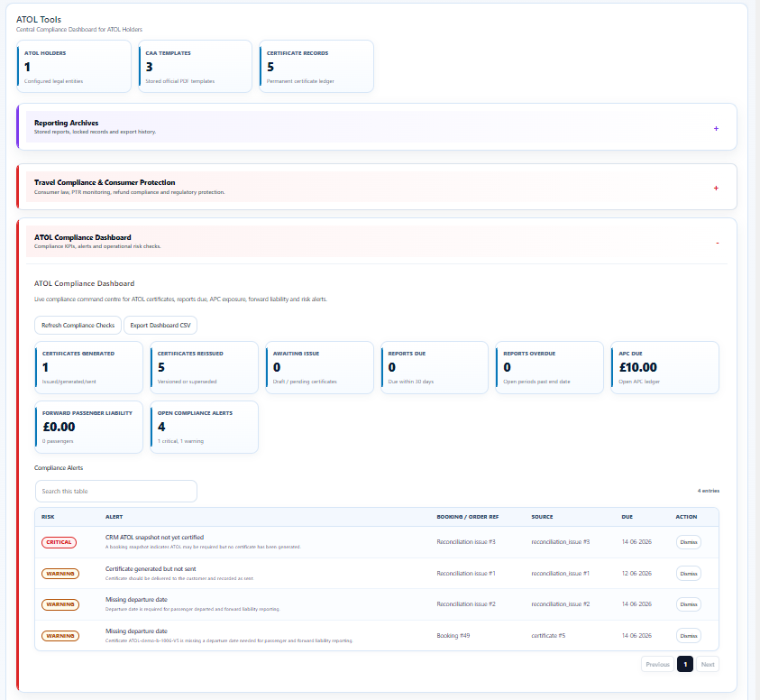Screen dimensions: 760x700
Task: Dismiss the CRM ATOL snapshot not yet certified alert
Action: click(x=688, y=542)
